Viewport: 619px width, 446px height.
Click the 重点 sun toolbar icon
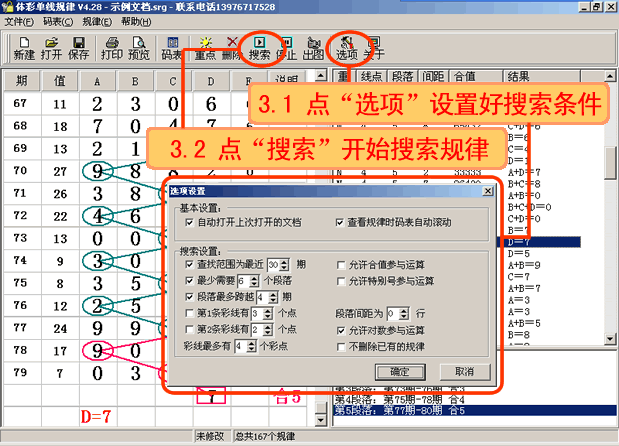[x=205, y=49]
